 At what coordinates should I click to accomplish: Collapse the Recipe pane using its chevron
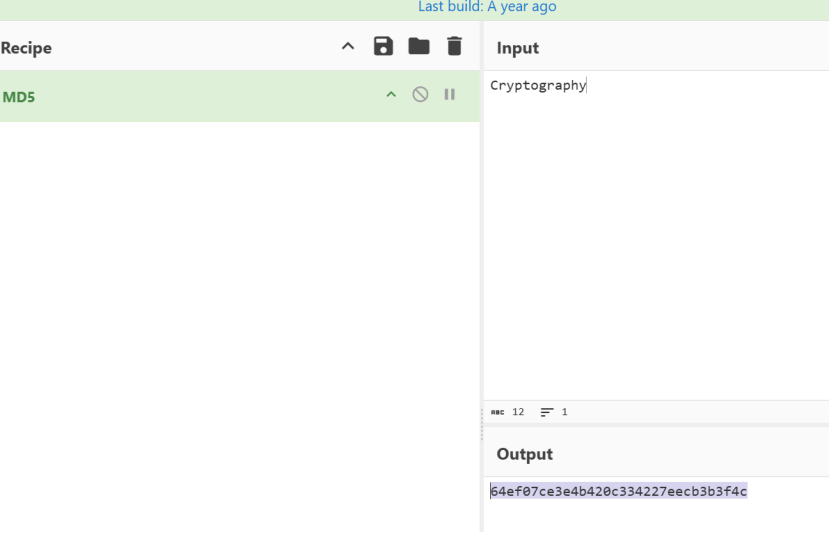(x=348, y=46)
